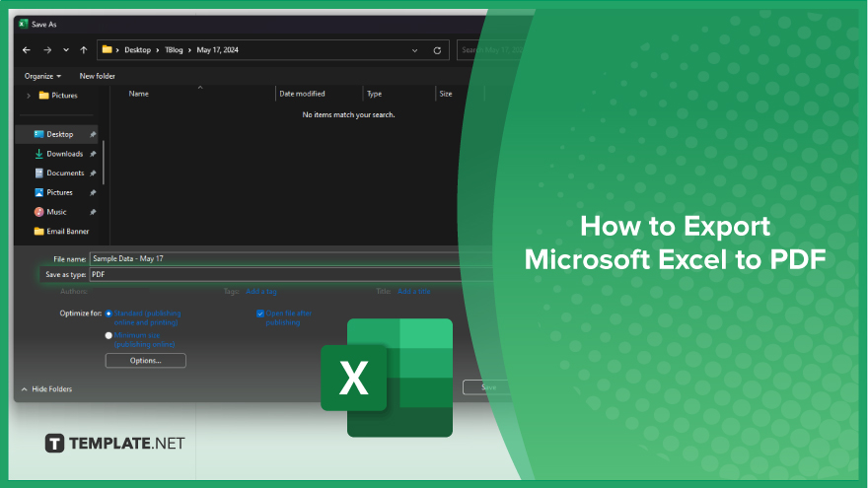The width and height of the screenshot is (868, 488).
Task: Click the pin icon beside Desktop
Action: tap(93, 134)
